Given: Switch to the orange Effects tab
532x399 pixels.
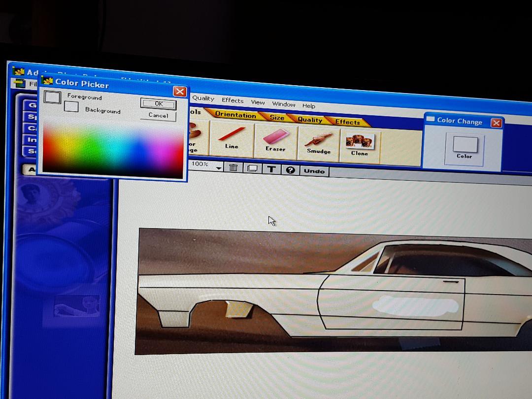Looking at the screenshot, I should click(347, 122).
